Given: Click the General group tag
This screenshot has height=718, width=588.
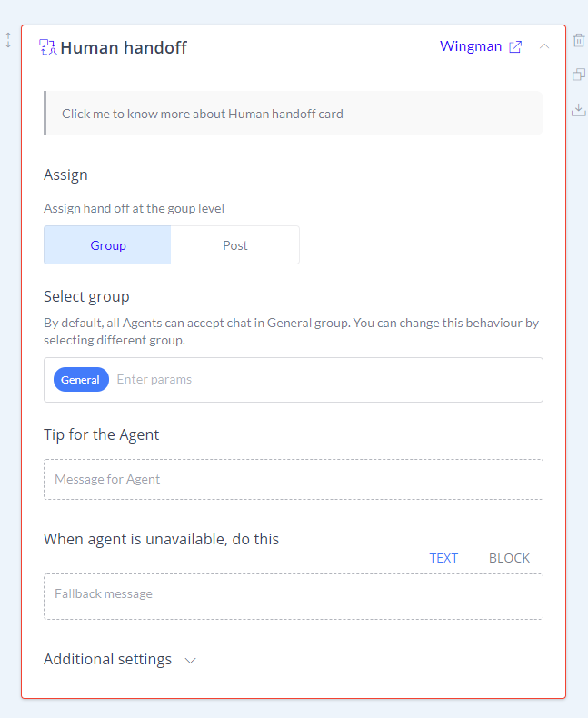Looking at the screenshot, I should click(x=81, y=380).
